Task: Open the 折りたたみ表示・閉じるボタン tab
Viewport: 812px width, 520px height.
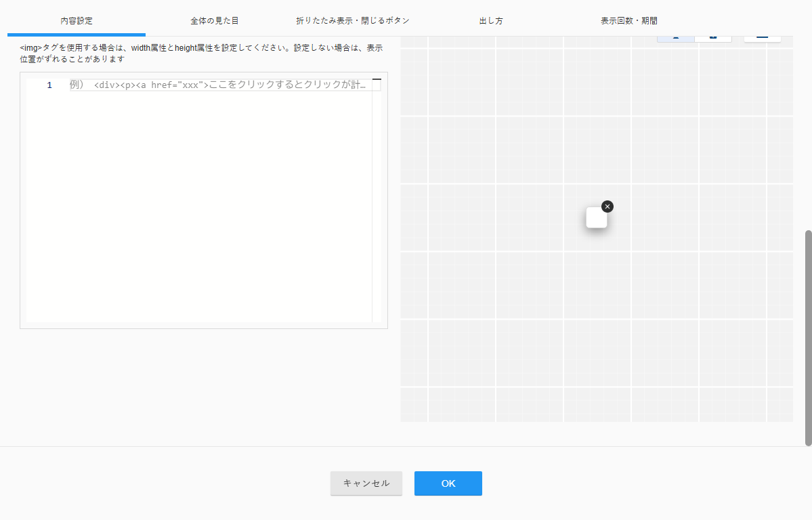Action: pos(353,21)
